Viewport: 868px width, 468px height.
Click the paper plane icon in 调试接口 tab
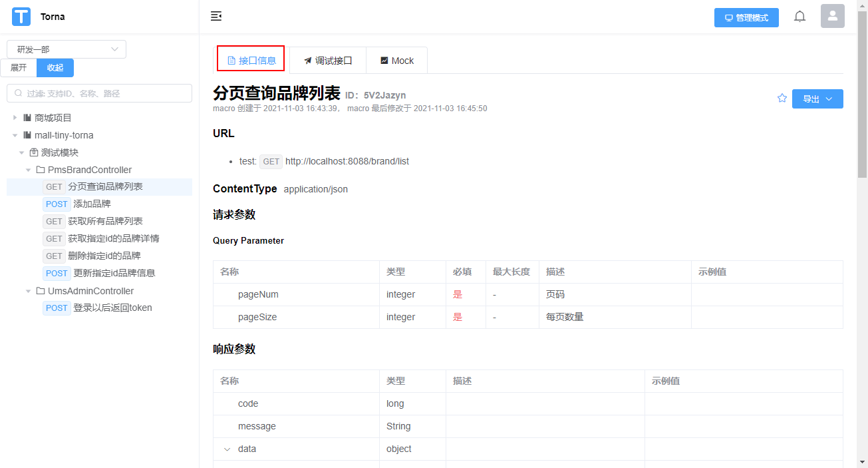(x=308, y=61)
